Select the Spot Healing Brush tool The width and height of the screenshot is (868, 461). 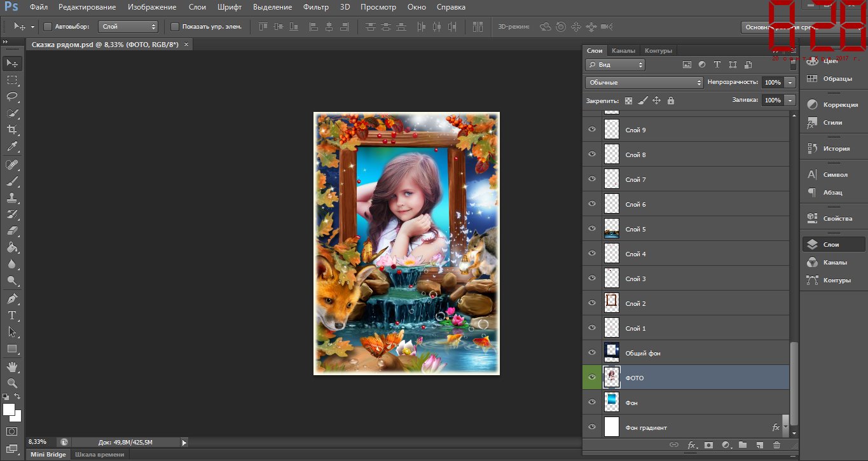[12, 165]
